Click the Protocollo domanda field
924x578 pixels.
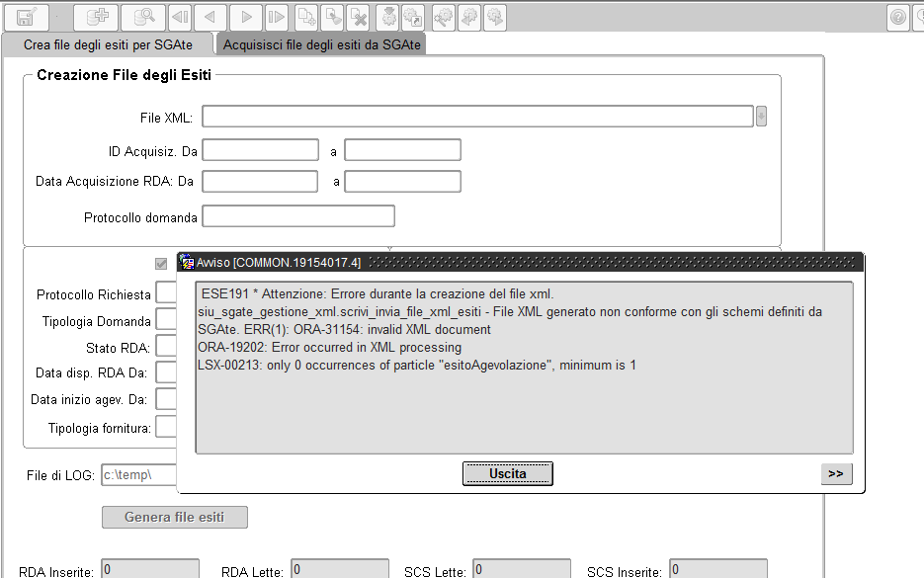tap(298, 216)
